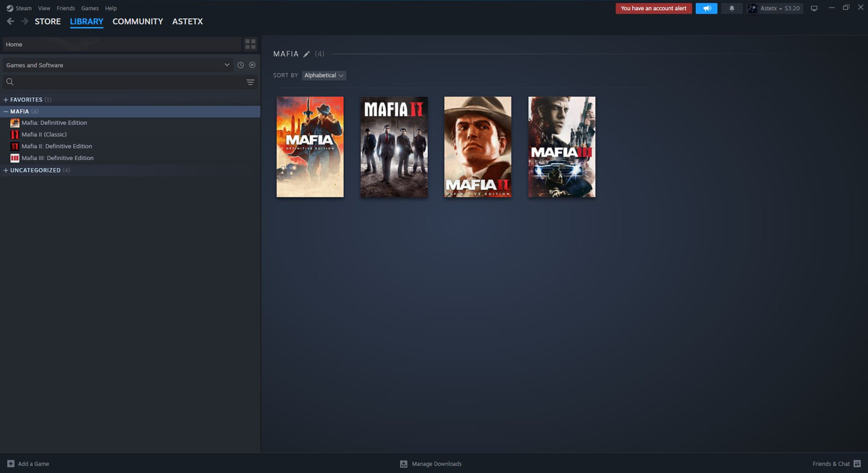Image resolution: width=868 pixels, height=473 pixels.
Task: Open the notifications bell
Action: [732, 8]
